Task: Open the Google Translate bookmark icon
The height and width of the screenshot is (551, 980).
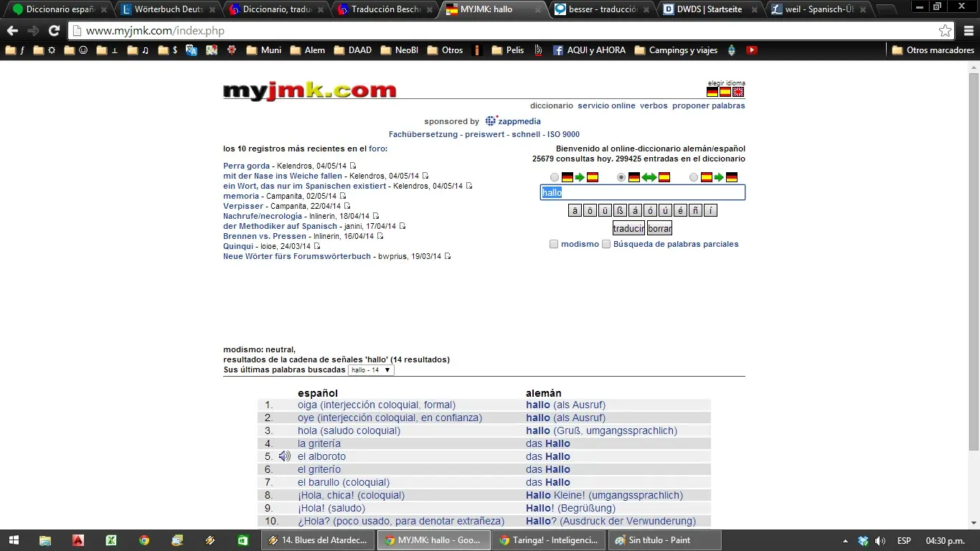Action: (x=192, y=50)
